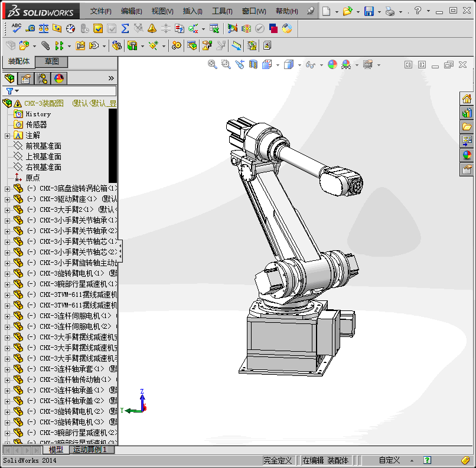The width and height of the screenshot is (476, 468).
Task: Click the Mate paperclip tool
Action: pyautogui.click(x=45, y=46)
